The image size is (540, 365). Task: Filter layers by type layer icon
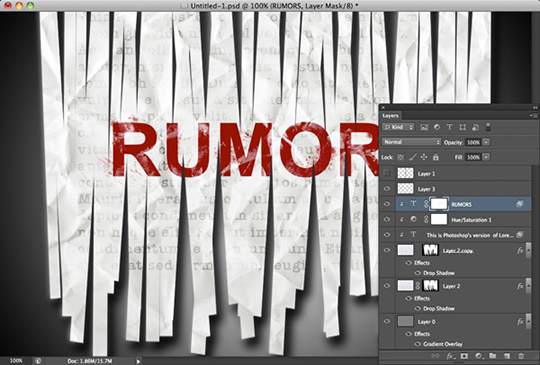(x=449, y=127)
